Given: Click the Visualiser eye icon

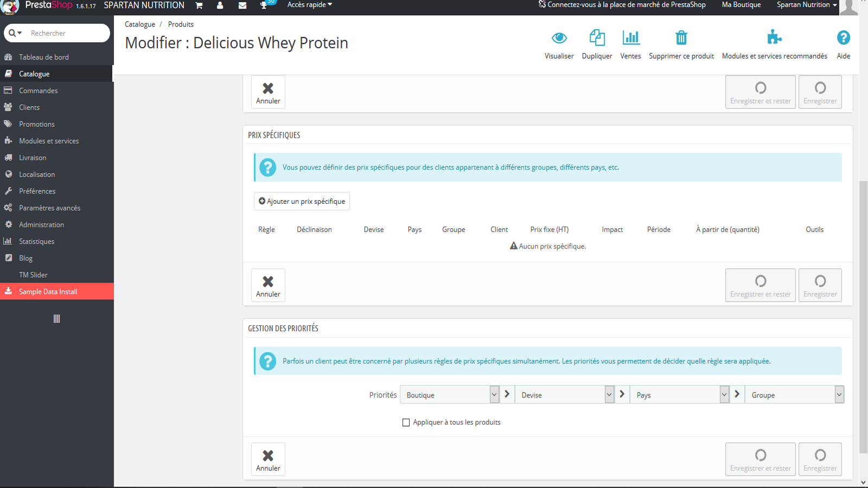Looking at the screenshot, I should click(x=559, y=38).
